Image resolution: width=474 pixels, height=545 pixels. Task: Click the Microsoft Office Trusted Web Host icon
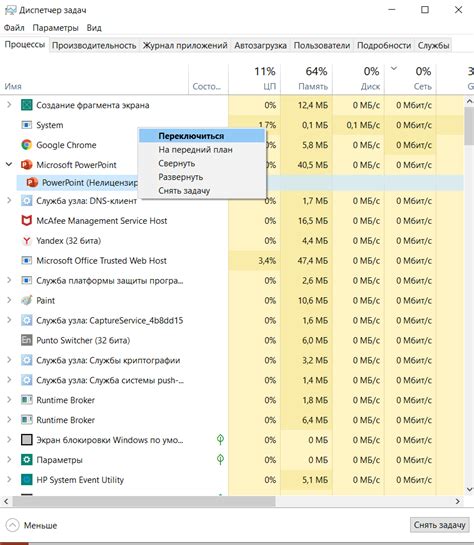pyautogui.click(x=27, y=260)
